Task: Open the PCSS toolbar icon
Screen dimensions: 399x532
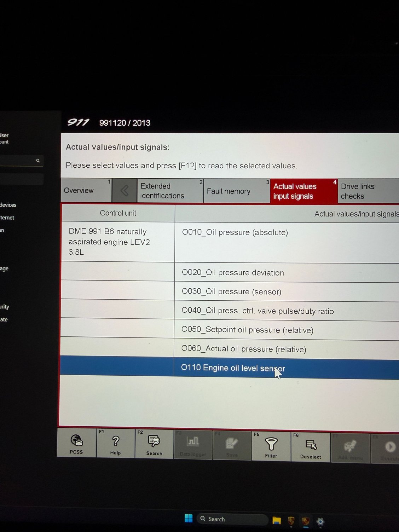Action: click(x=76, y=444)
